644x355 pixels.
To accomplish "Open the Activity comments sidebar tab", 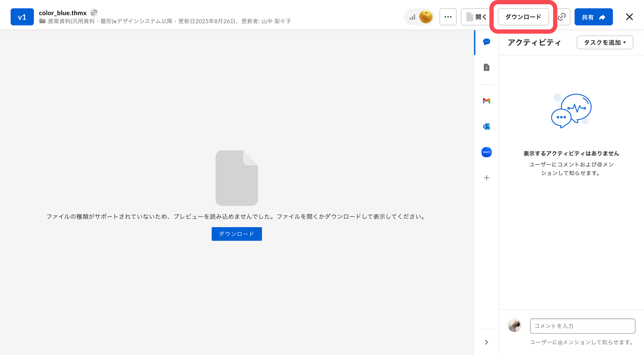I will click(486, 42).
